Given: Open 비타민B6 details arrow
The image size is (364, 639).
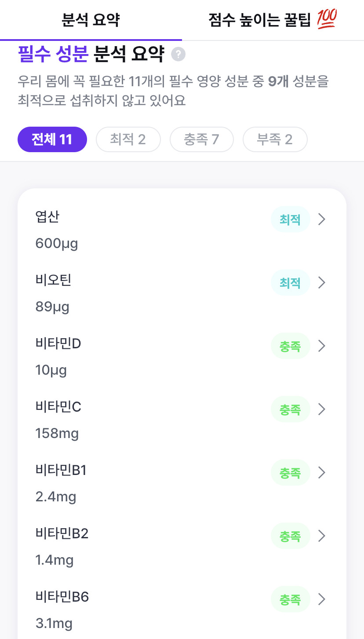Looking at the screenshot, I should [322, 599].
